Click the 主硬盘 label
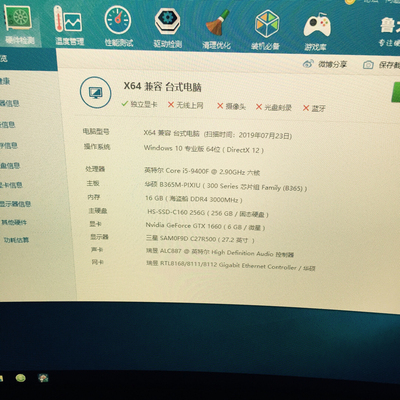Screen dimensions: 400x400 tap(98, 211)
